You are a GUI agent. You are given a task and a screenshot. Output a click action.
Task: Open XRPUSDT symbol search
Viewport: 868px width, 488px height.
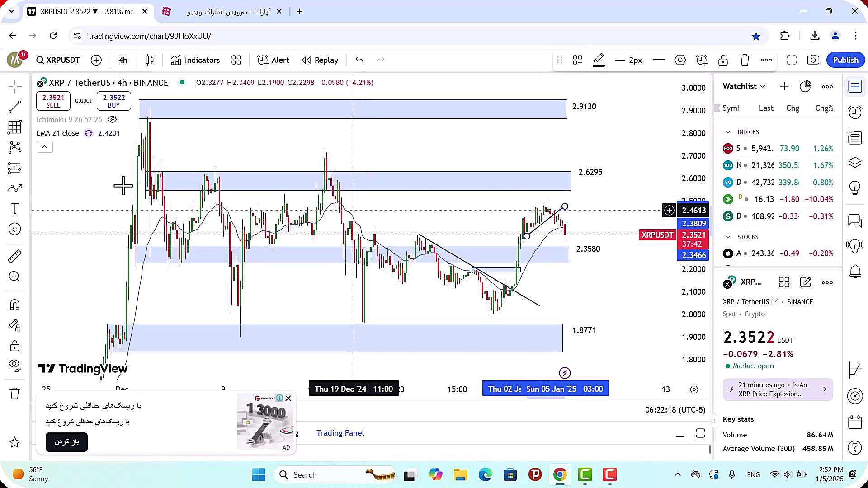[58, 60]
